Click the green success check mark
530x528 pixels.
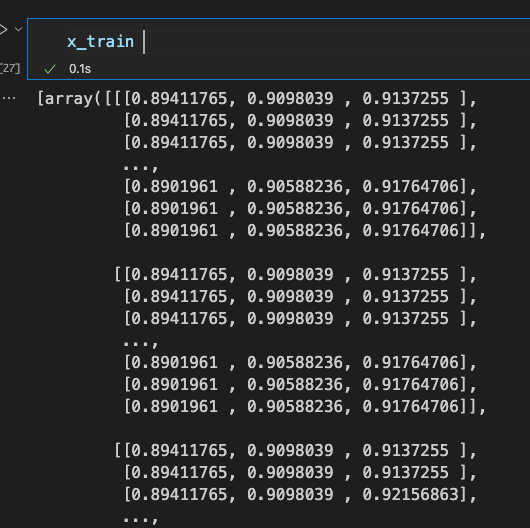50,69
